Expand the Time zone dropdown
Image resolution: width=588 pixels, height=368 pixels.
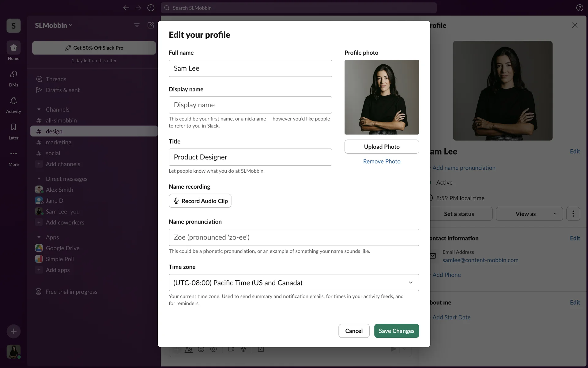point(294,282)
